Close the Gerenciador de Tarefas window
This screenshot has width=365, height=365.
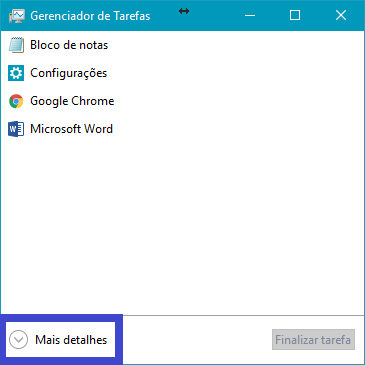(x=341, y=15)
